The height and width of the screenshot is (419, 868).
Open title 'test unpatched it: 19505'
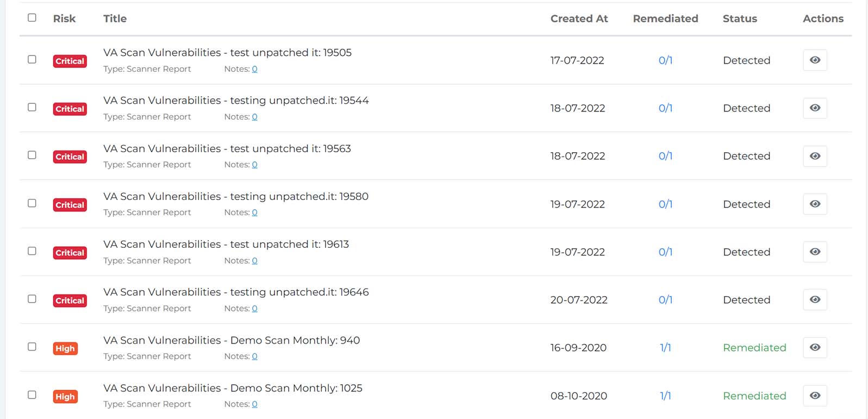pyautogui.click(x=227, y=53)
